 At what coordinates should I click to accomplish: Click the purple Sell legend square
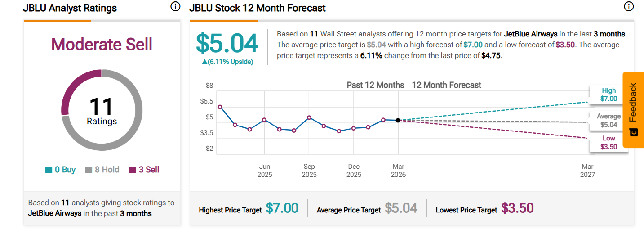click(132, 170)
